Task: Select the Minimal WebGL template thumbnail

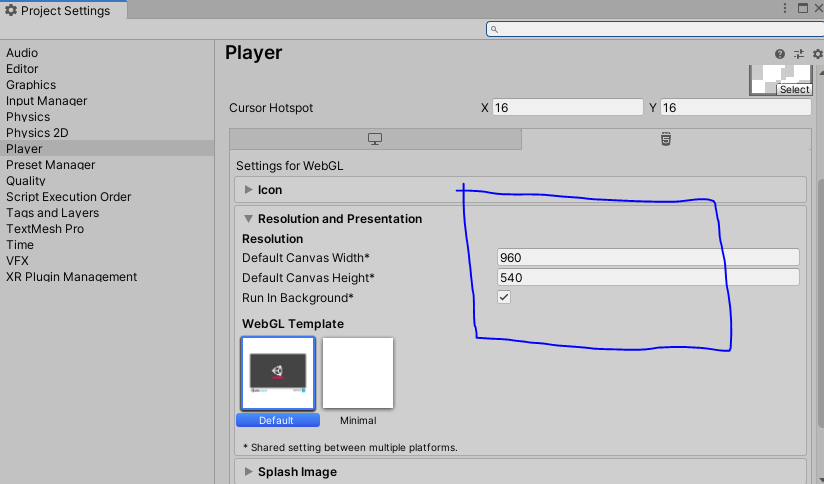Action: 358,373
